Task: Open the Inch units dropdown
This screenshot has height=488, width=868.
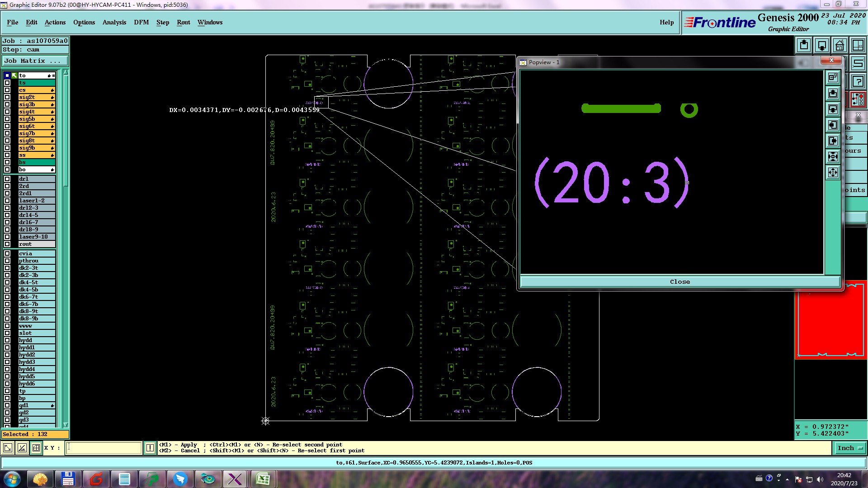Action: coord(850,448)
